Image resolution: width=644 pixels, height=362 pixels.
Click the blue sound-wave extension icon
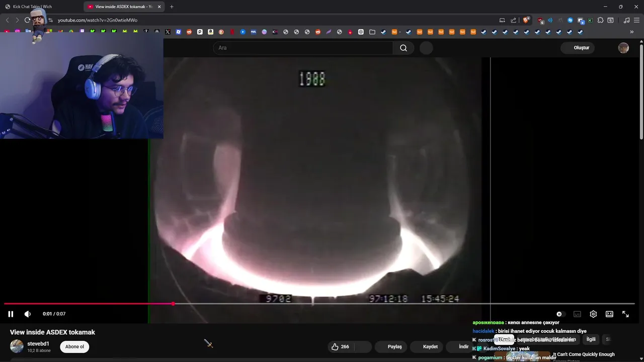point(550,20)
